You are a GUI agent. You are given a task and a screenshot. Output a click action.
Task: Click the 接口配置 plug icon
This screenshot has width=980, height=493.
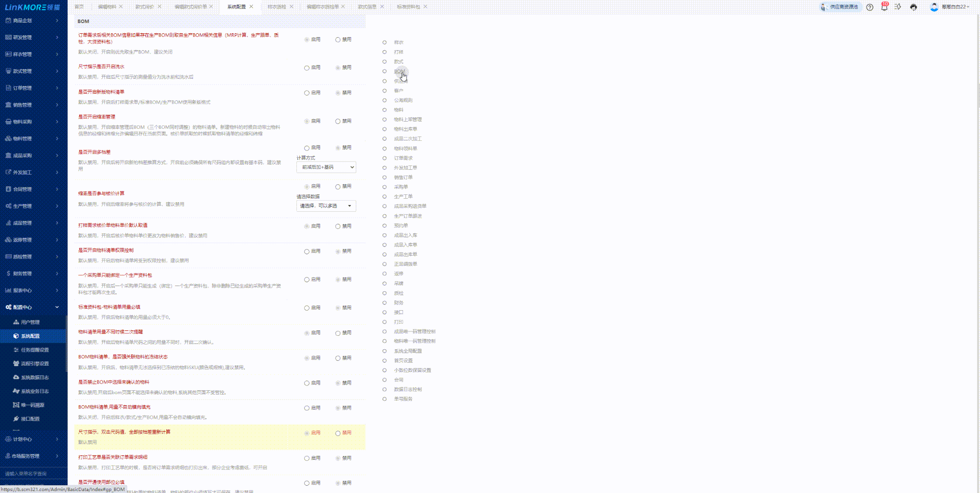(x=16, y=419)
